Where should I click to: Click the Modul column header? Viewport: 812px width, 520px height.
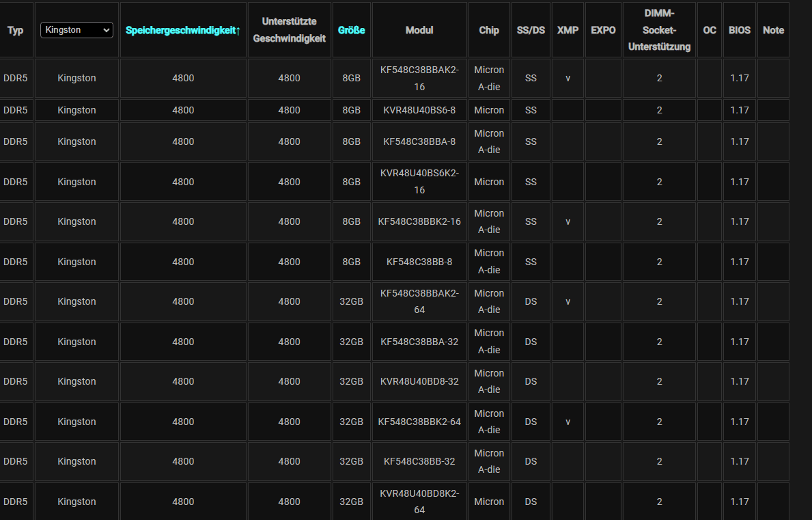(x=419, y=31)
